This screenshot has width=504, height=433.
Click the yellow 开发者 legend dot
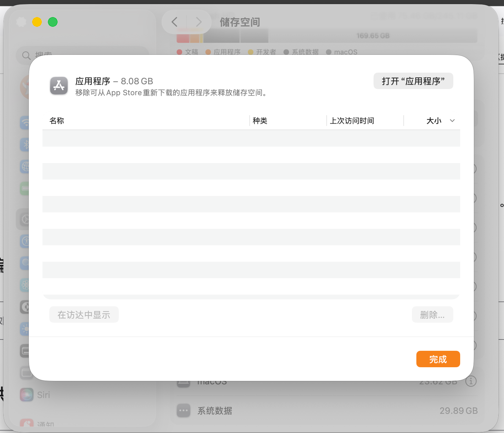[251, 52]
